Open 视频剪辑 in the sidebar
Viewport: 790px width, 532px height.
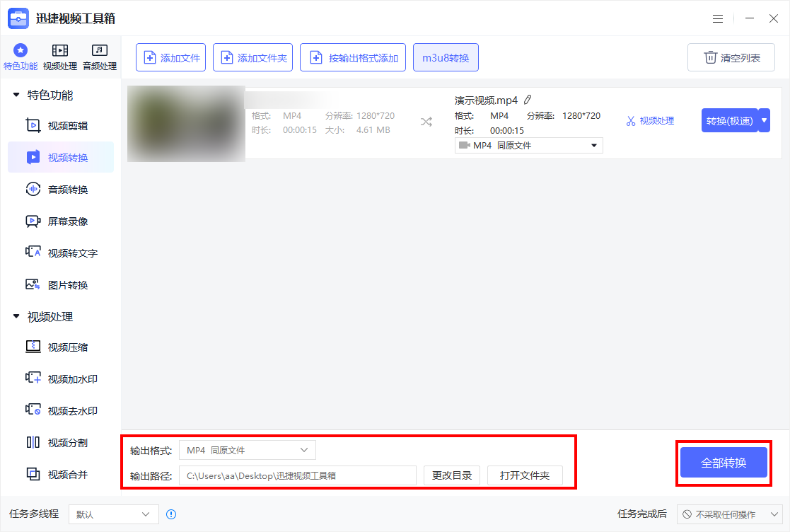click(x=60, y=125)
